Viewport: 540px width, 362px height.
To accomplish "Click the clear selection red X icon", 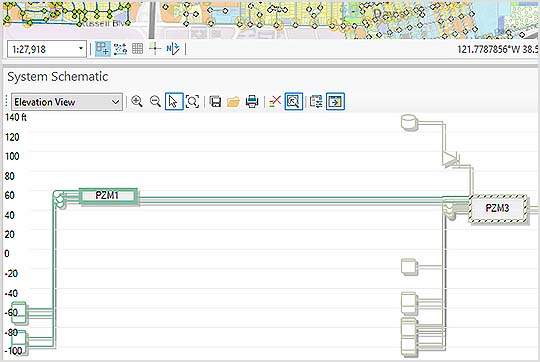I will 275,102.
